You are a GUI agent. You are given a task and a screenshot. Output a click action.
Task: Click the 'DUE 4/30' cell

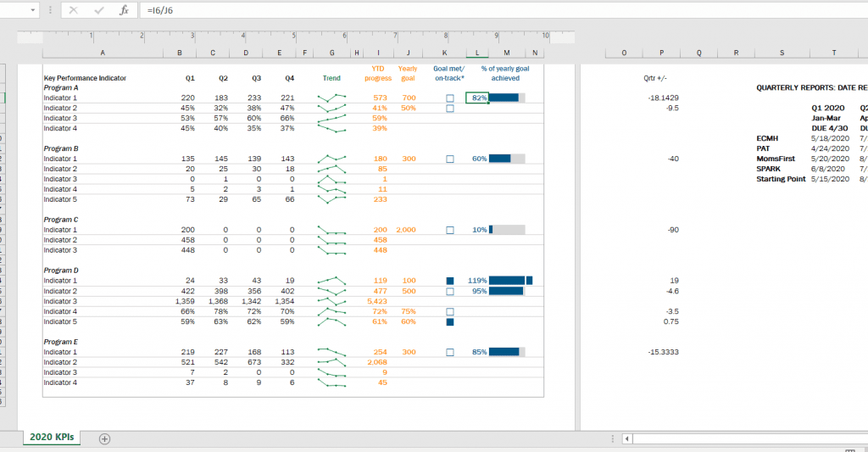[829, 129]
